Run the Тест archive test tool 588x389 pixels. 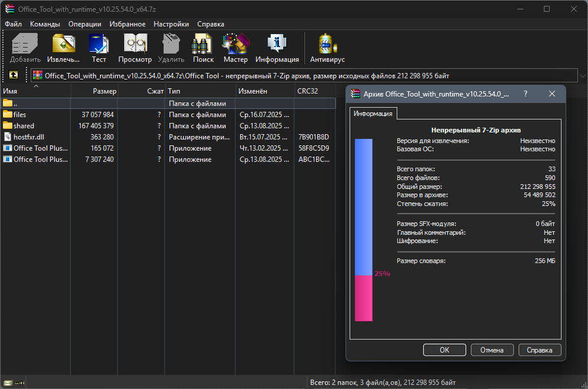99,44
